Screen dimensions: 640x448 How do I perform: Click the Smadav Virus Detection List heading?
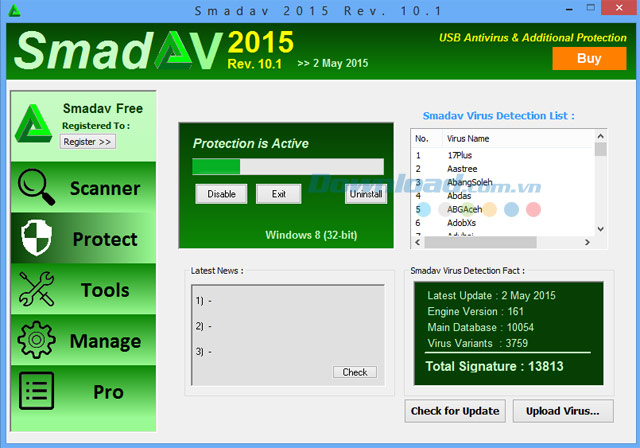pyautogui.click(x=498, y=115)
